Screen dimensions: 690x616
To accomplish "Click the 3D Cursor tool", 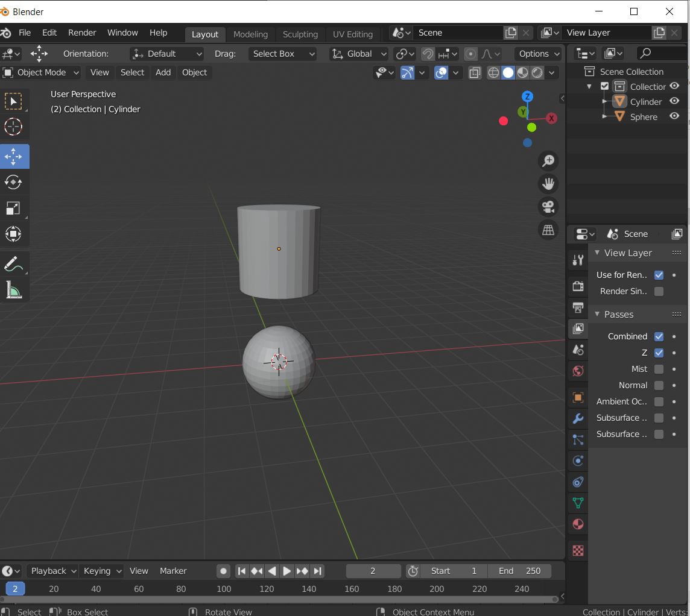I will point(13,127).
